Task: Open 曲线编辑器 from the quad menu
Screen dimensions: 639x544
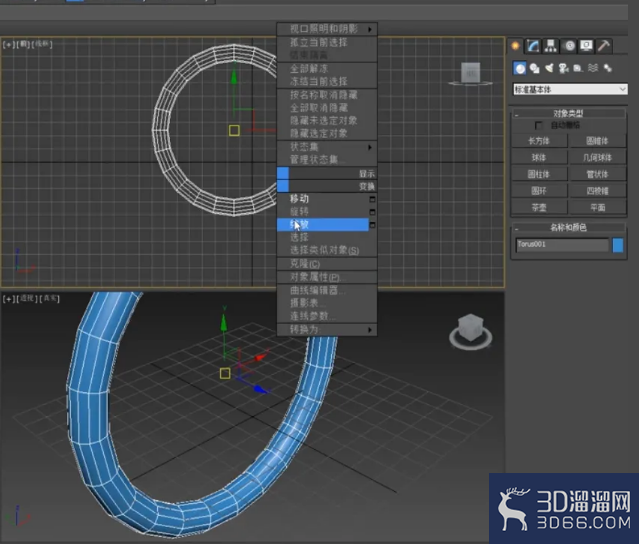Action: pyautogui.click(x=327, y=290)
